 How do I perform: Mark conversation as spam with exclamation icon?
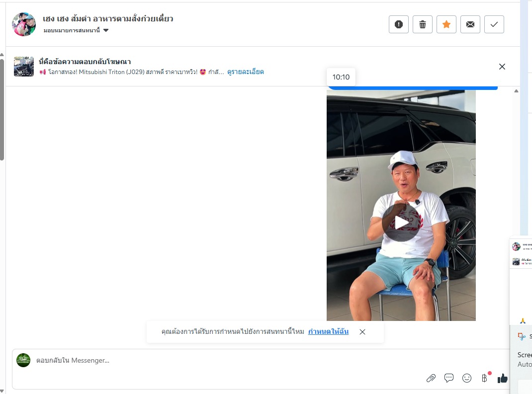tap(399, 24)
